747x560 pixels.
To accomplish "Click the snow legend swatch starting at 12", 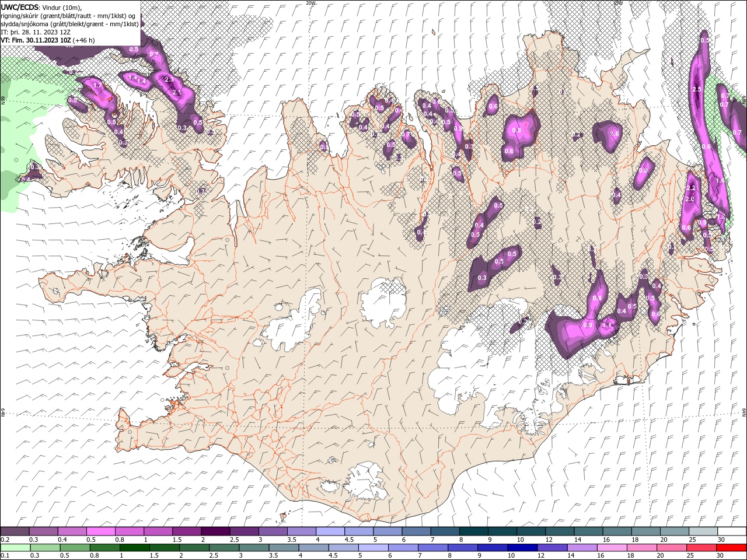I will click(558, 531).
